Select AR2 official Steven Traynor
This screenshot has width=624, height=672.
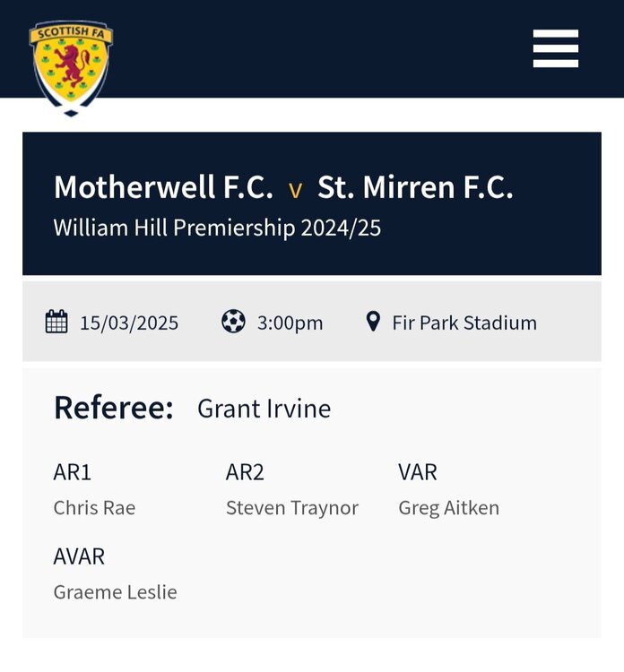click(291, 508)
